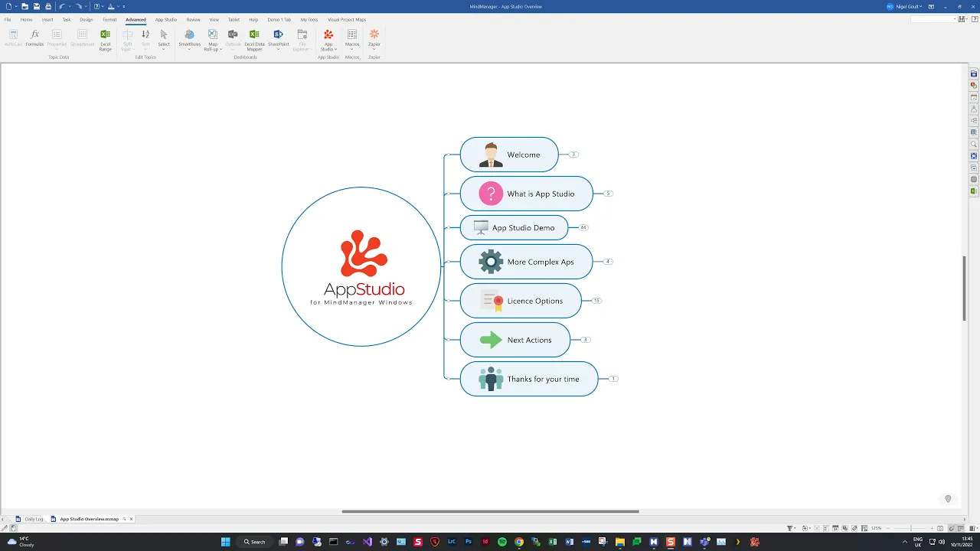
Task: Click the search box in the ribbon corner
Action: (933, 19)
